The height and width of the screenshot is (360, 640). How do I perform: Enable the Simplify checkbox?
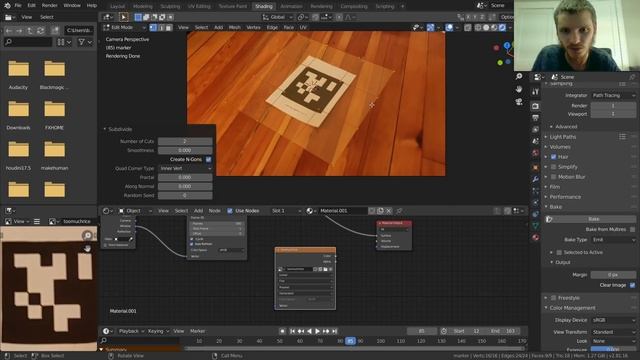pyautogui.click(x=553, y=167)
